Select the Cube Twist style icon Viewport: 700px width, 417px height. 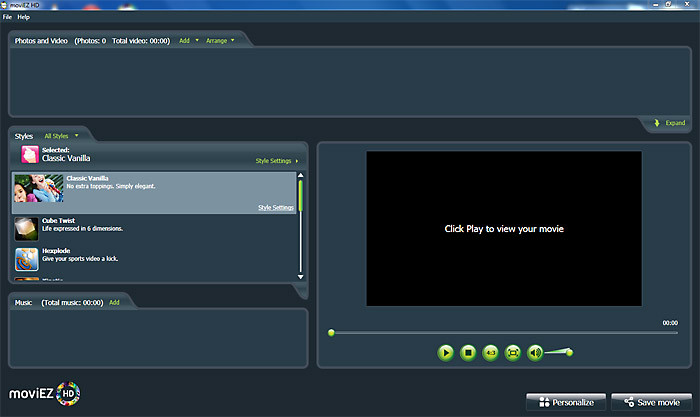point(26,229)
